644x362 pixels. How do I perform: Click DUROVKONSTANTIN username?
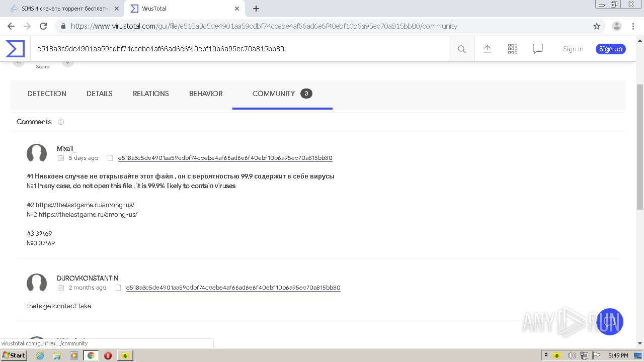point(88,278)
